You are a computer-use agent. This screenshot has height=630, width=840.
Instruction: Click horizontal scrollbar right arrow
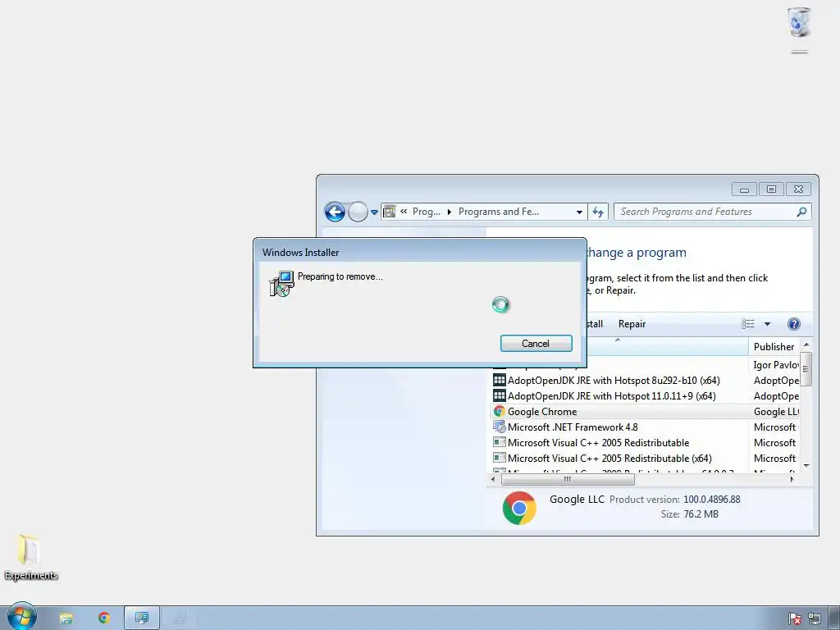792,479
